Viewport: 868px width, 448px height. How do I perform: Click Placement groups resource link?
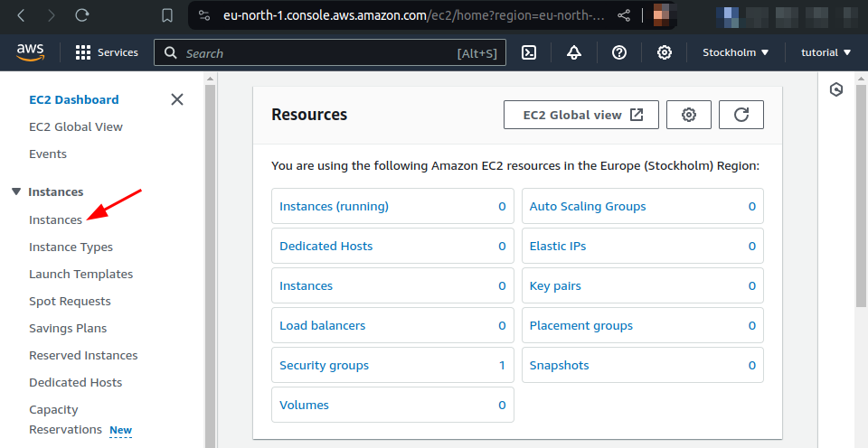pyautogui.click(x=580, y=326)
